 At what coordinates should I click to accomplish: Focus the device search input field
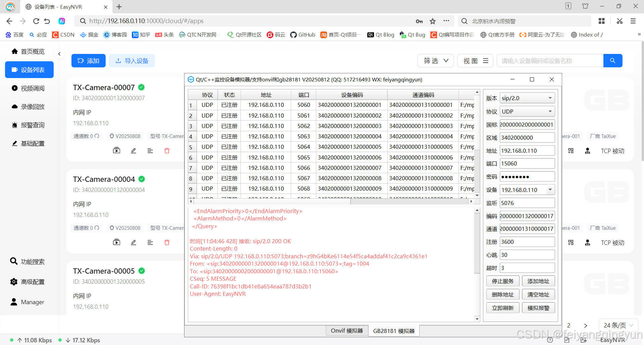click(550, 61)
